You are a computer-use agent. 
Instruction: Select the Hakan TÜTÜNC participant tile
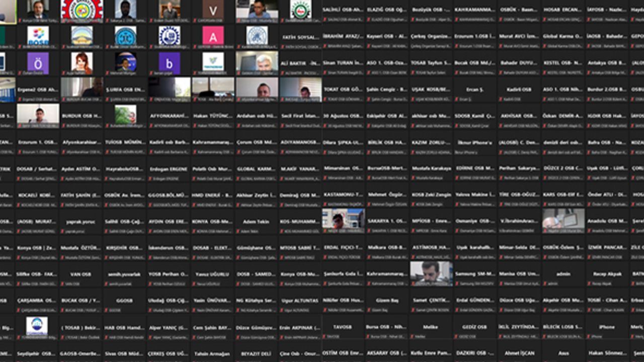213,116
